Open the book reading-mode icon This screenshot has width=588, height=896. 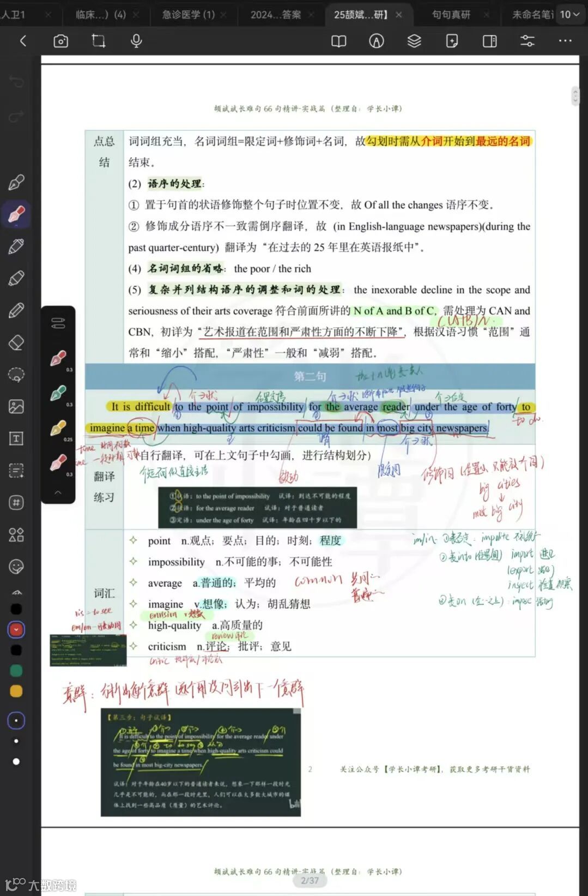pos(338,41)
